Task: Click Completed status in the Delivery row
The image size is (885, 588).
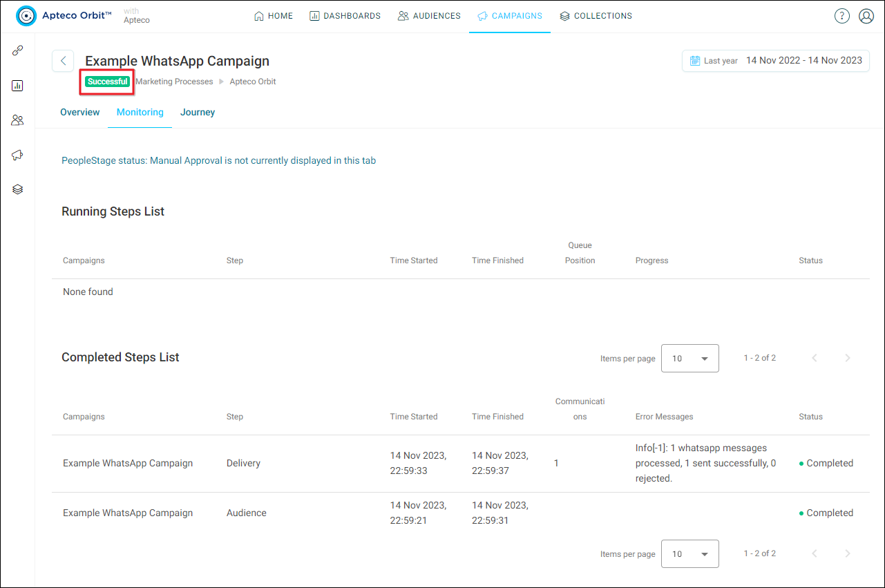Action: click(x=826, y=463)
